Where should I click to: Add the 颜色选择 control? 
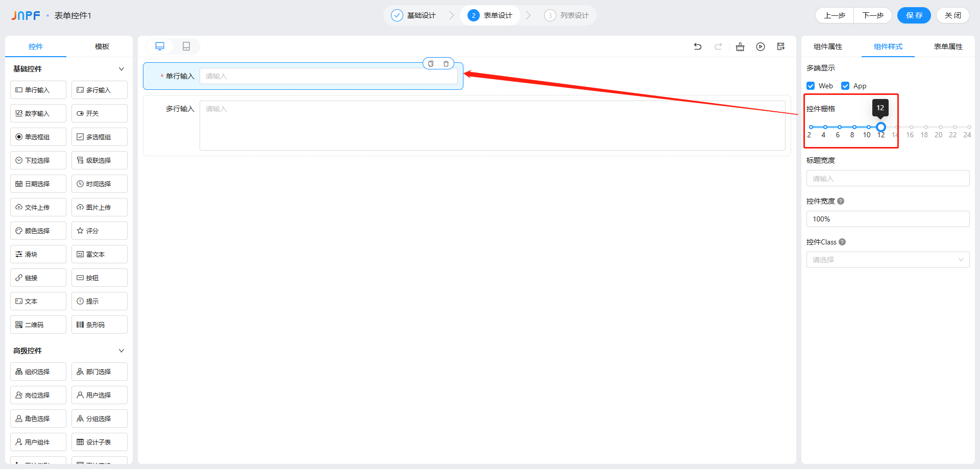click(x=38, y=231)
